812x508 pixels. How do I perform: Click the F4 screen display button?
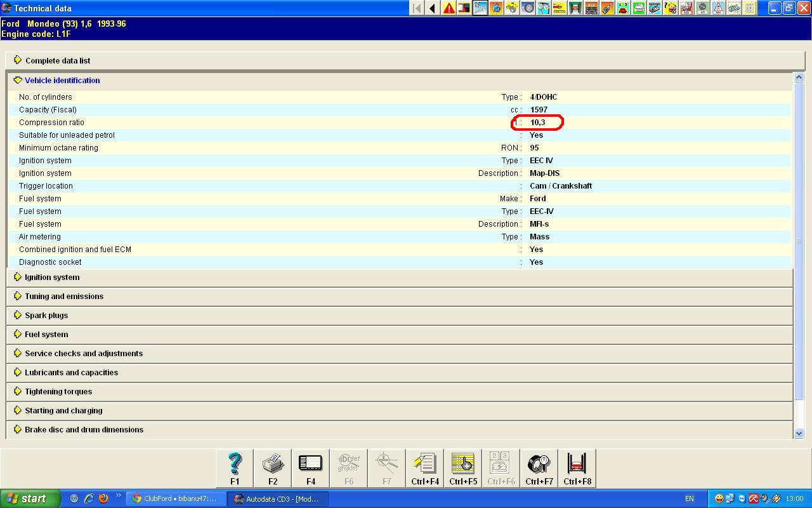tap(311, 468)
